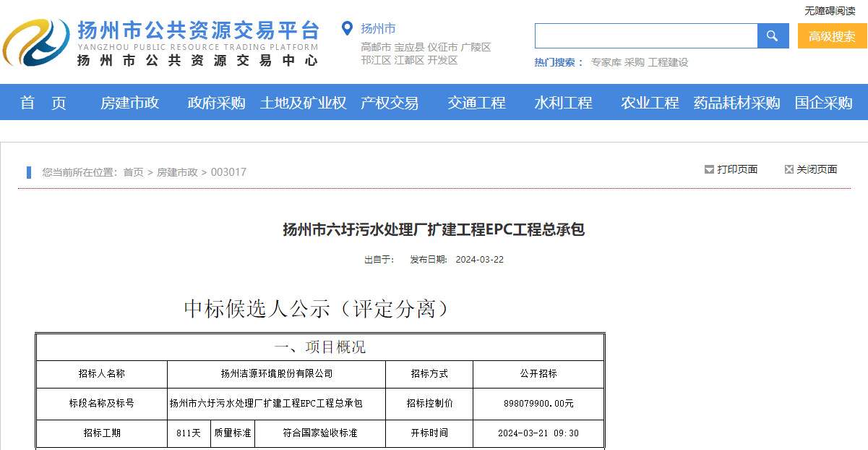Select 政府采购 in navigation bar
868x450 pixels.
[216, 103]
